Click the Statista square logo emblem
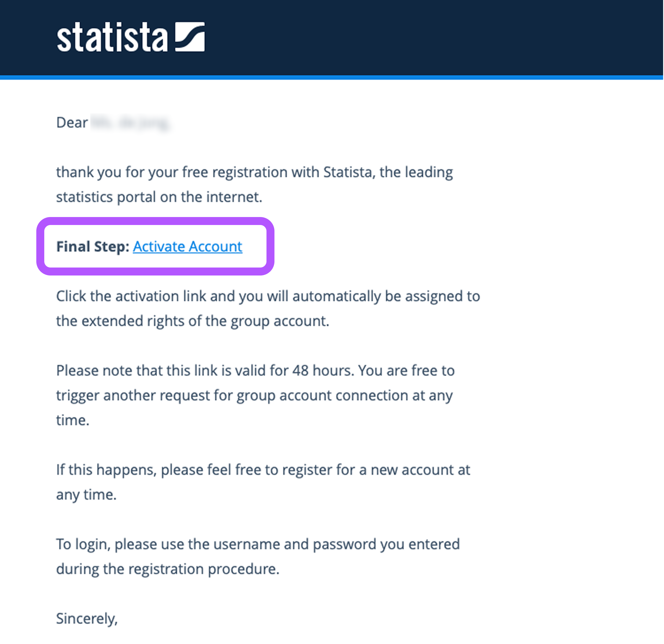 (x=190, y=37)
